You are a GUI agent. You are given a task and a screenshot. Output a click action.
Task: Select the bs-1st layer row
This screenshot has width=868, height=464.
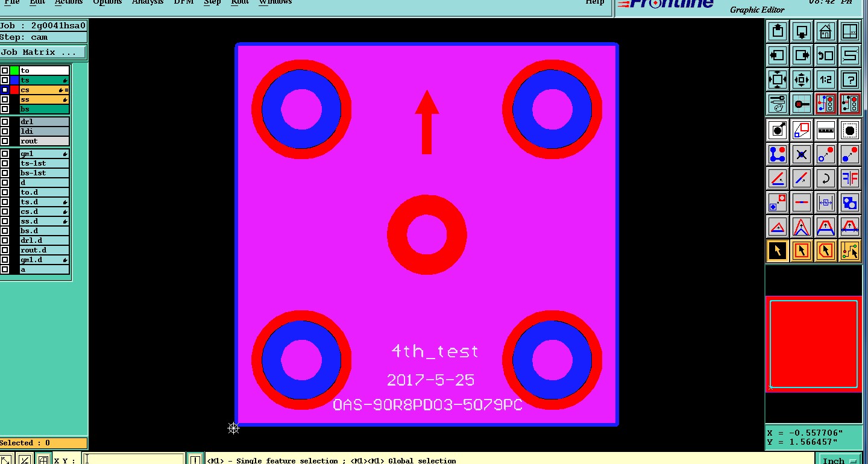[x=44, y=173]
